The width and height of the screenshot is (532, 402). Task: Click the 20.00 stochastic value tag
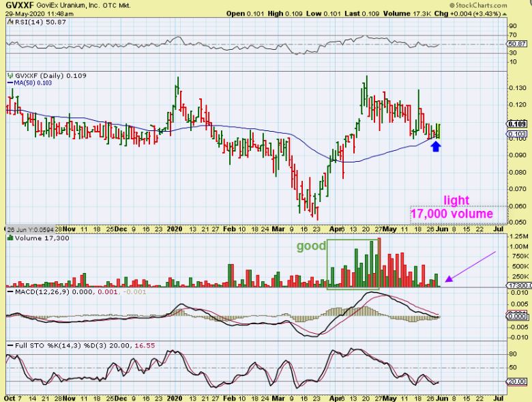tap(517, 382)
